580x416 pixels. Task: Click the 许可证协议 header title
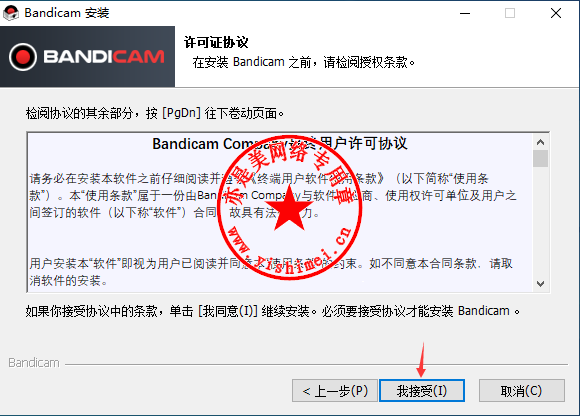[216, 43]
